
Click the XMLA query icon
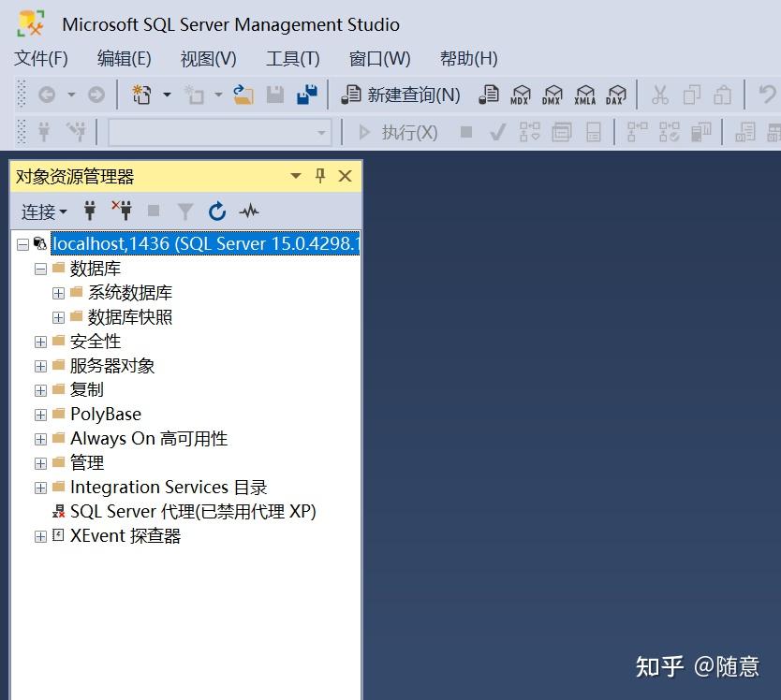[x=584, y=95]
